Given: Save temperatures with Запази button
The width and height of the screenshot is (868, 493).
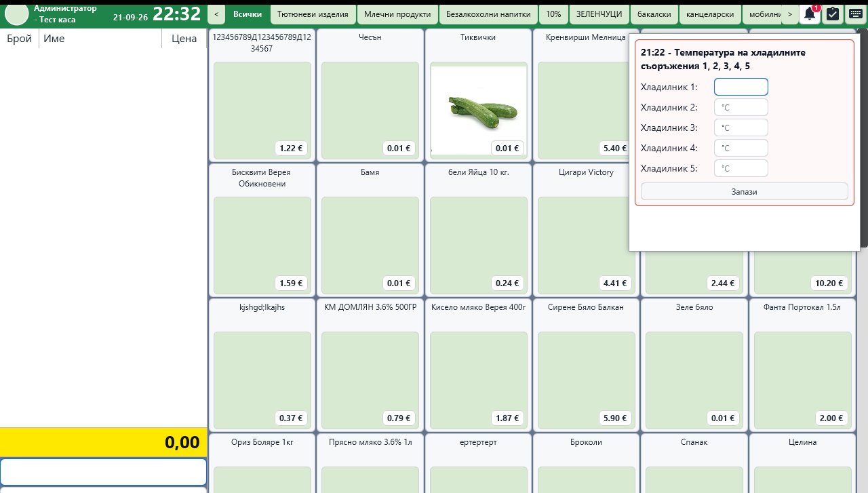Looking at the screenshot, I should click(745, 191).
